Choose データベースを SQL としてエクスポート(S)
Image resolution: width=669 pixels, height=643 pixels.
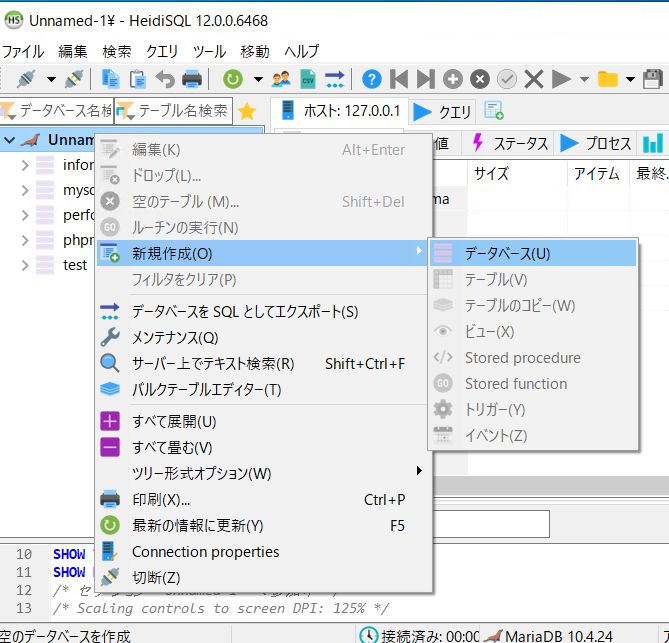262,312
